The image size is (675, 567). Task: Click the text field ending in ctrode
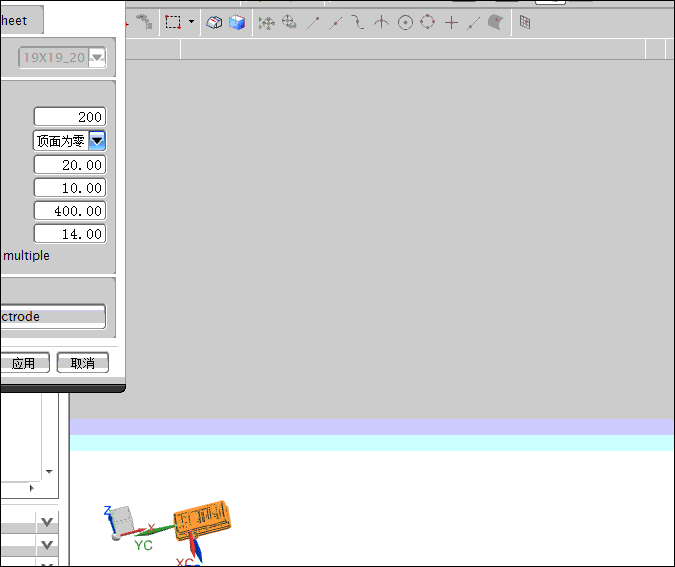point(53,316)
